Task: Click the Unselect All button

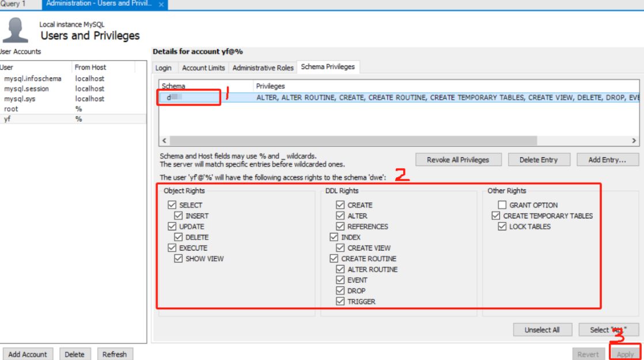Action: pos(542,329)
